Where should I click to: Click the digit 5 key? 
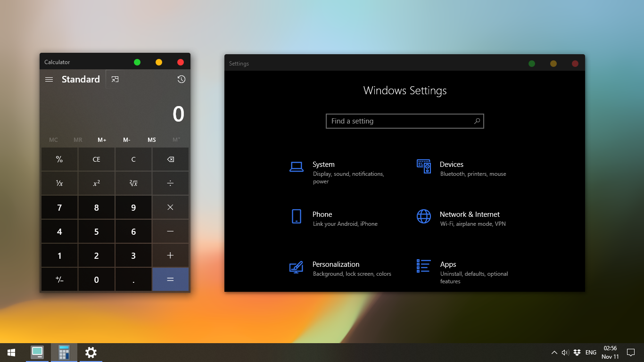pos(96,231)
